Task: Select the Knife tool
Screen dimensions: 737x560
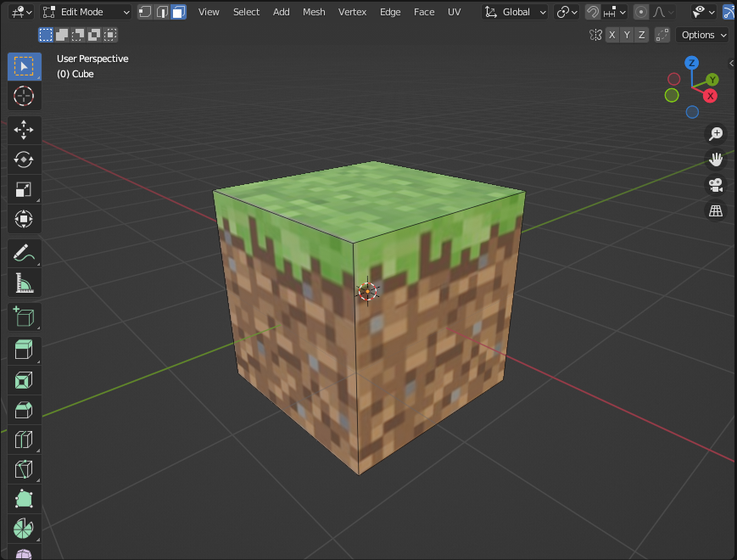Action: [x=24, y=470]
